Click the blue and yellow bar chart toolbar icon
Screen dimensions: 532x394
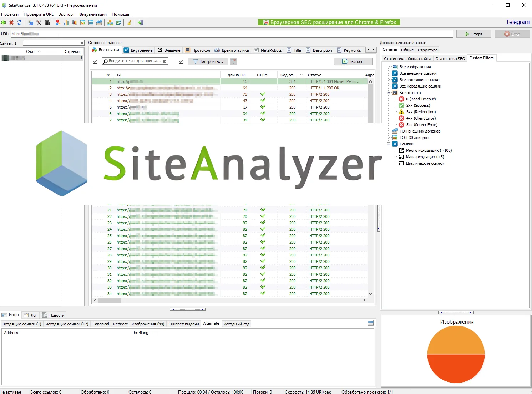point(66,23)
